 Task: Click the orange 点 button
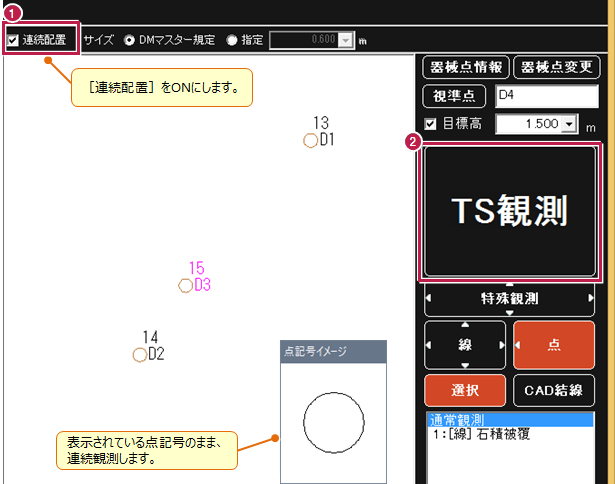click(x=554, y=345)
